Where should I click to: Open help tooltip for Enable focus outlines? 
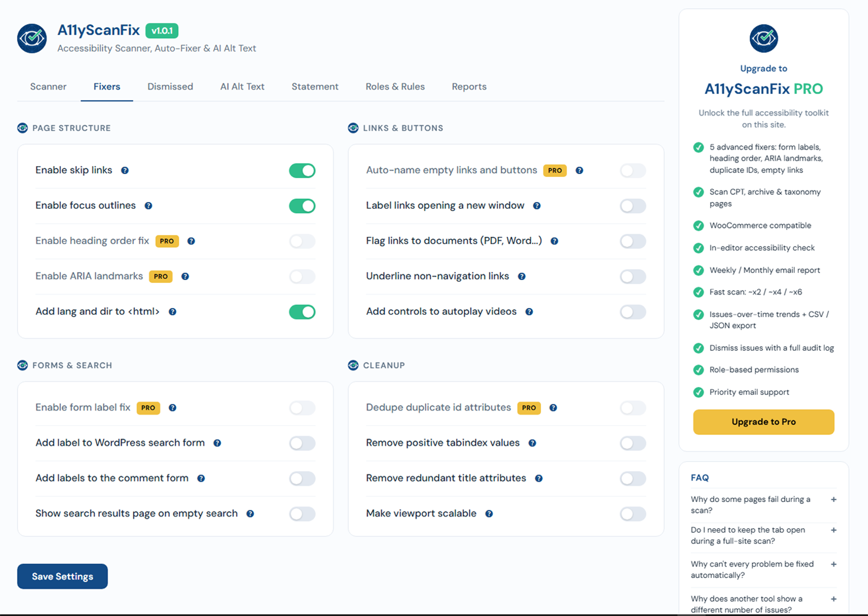[148, 206]
